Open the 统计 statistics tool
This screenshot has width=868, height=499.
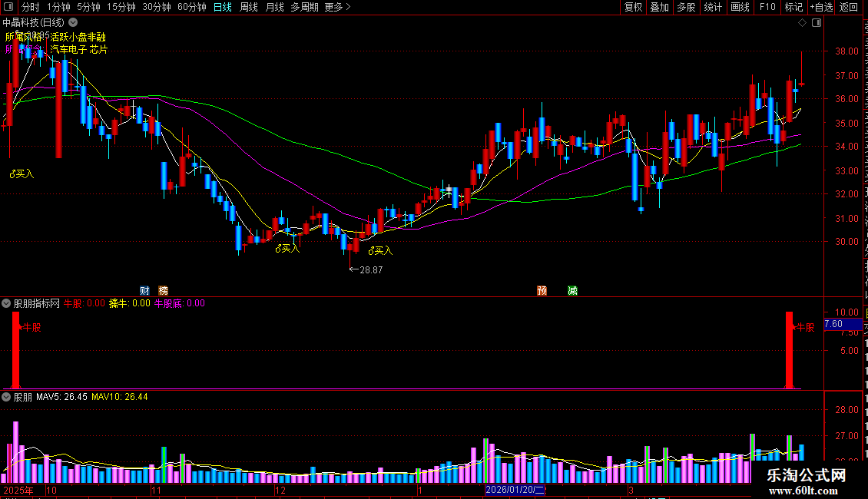pos(712,7)
